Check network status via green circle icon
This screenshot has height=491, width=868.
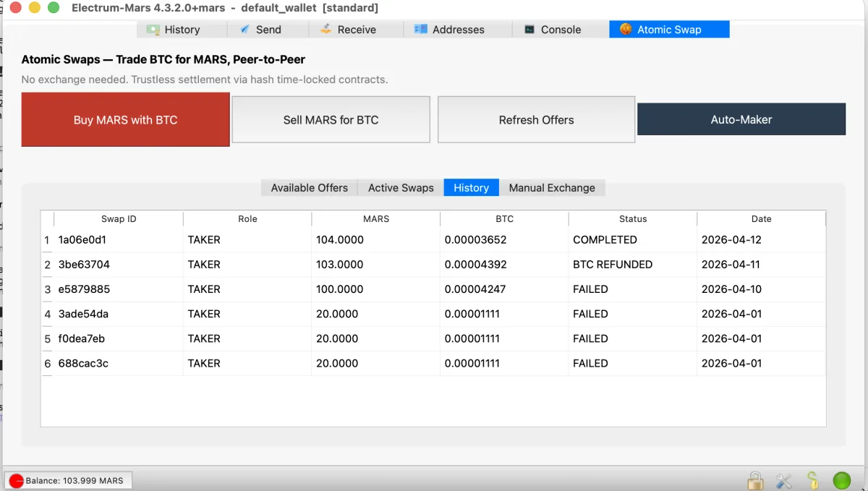click(x=841, y=480)
